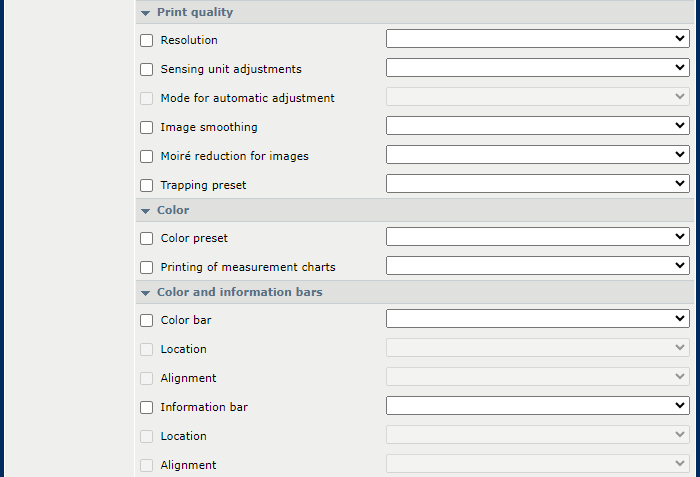Collapse the Print quality section arrow
Image resolution: width=700 pixels, height=477 pixels.
[146, 13]
